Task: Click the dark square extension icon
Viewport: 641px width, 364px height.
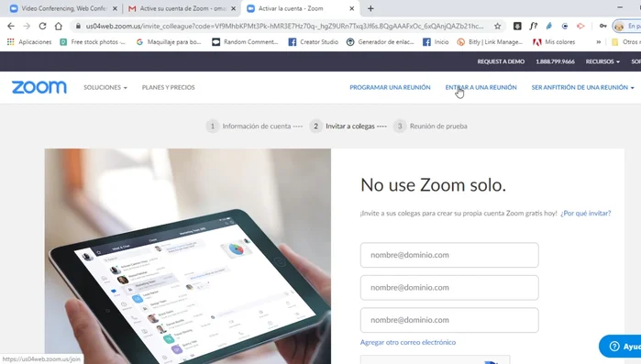Action: point(517,27)
